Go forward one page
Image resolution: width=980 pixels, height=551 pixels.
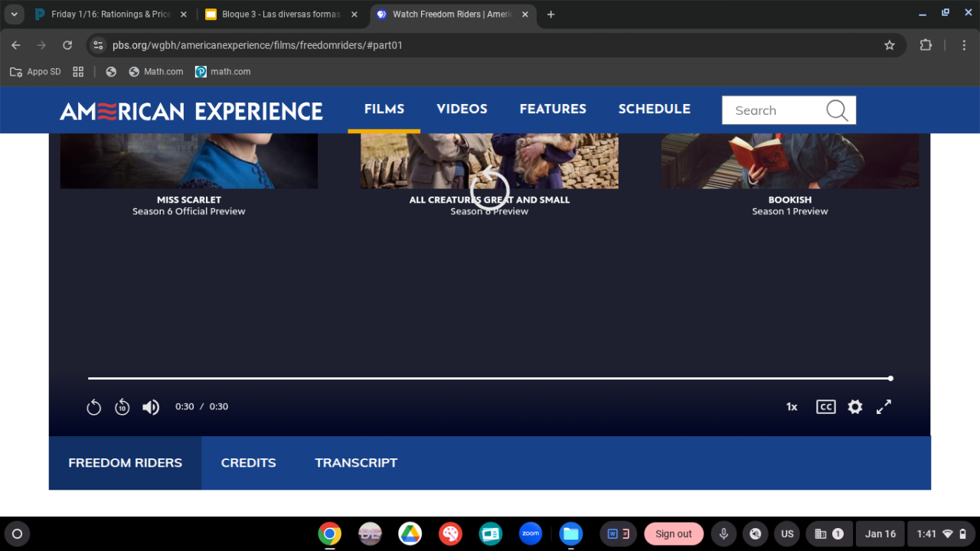coord(41,45)
